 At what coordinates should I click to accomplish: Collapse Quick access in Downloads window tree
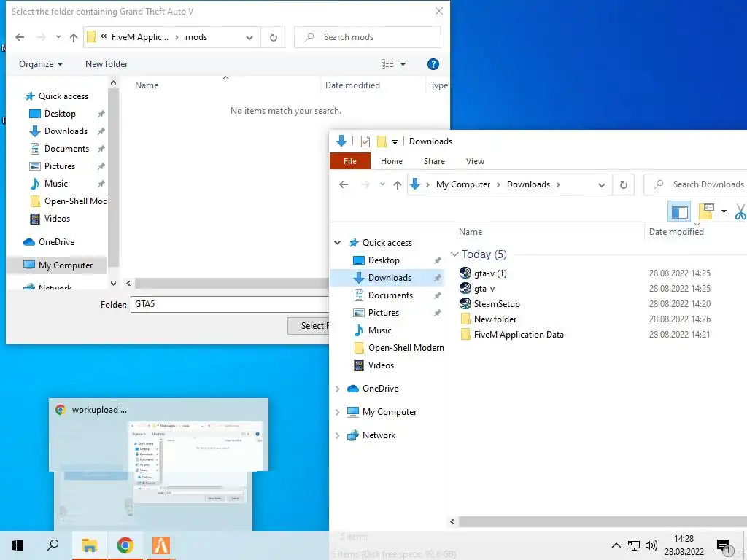[x=337, y=243]
